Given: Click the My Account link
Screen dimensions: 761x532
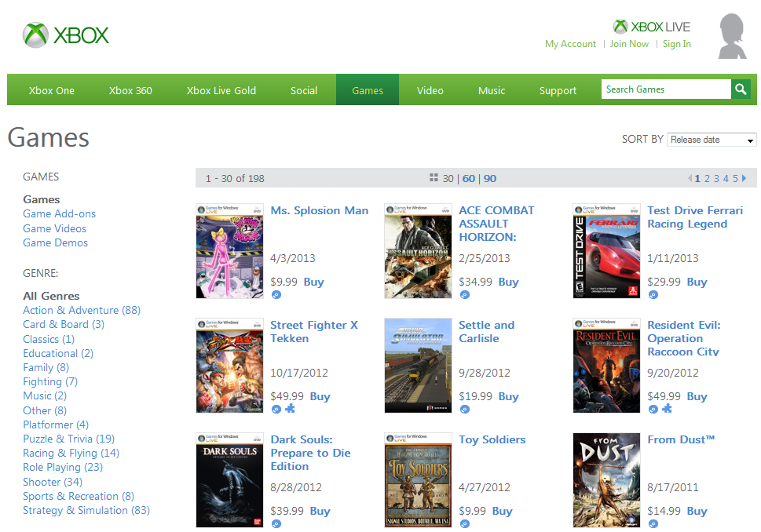Looking at the screenshot, I should (x=570, y=44).
